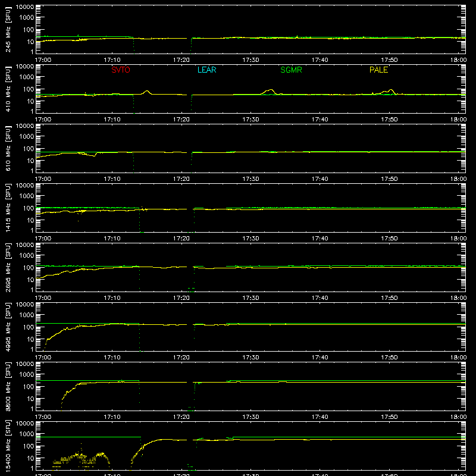
Task: Click the 410 MHz burst peak near 17:33
Action: pos(271,90)
